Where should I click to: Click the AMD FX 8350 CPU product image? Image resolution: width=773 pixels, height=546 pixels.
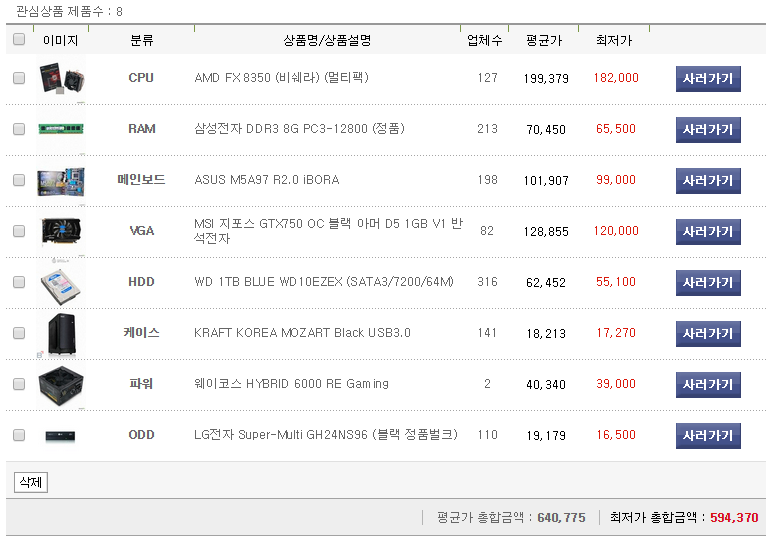(61, 78)
